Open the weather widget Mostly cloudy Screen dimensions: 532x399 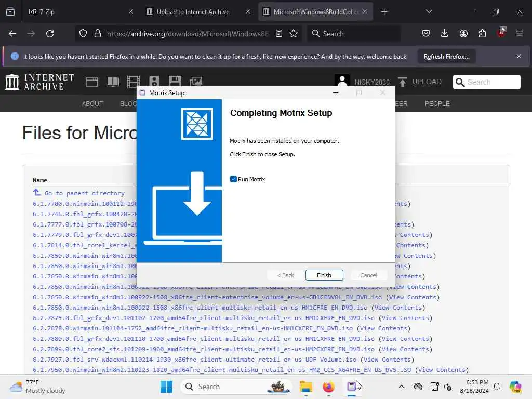(37, 387)
